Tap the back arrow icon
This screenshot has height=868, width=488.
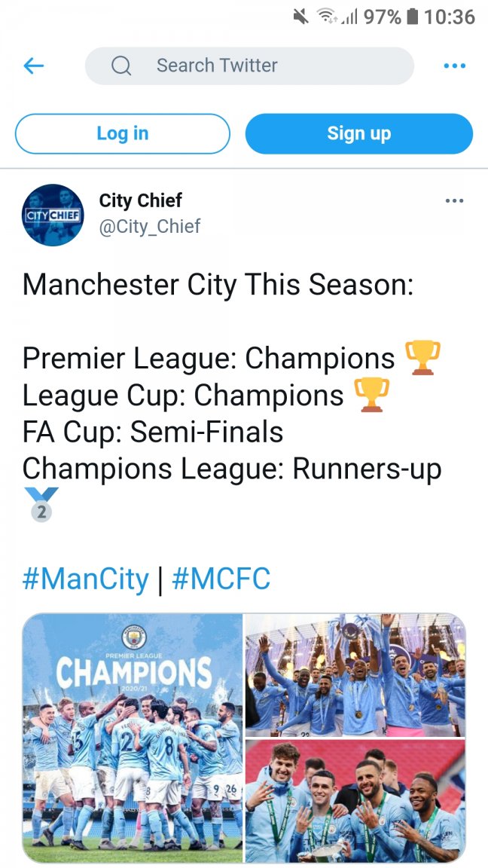click(34, 66)
